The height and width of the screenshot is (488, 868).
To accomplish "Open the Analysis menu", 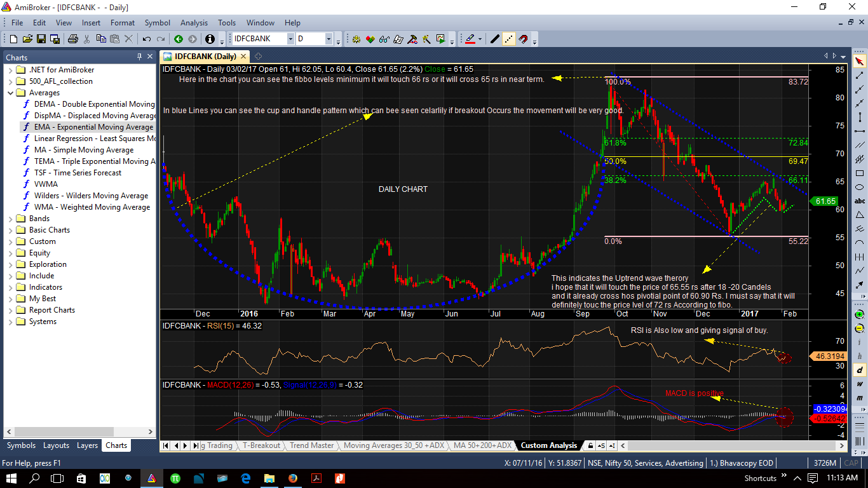I will [194, 23].
